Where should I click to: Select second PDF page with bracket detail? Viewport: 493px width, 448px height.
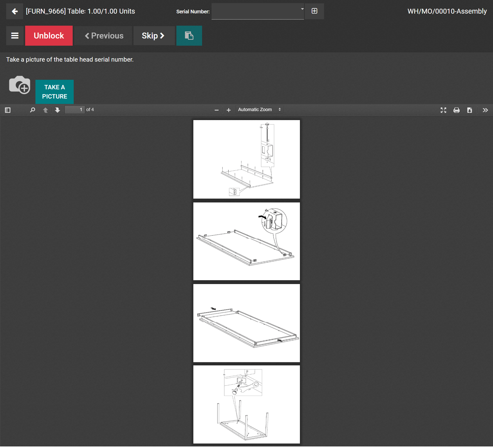246,241
